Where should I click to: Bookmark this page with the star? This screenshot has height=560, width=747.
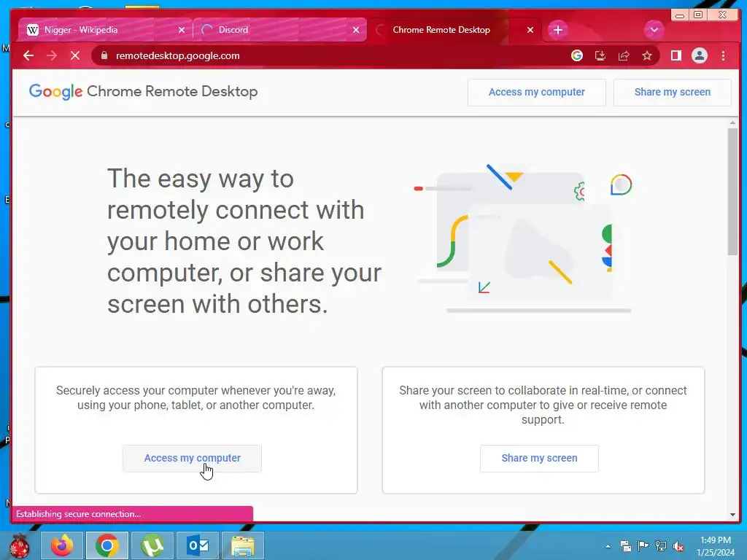[647, 55]
